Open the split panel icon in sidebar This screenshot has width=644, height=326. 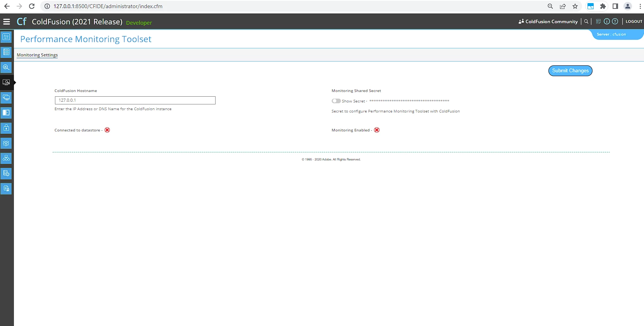[6, 113]
